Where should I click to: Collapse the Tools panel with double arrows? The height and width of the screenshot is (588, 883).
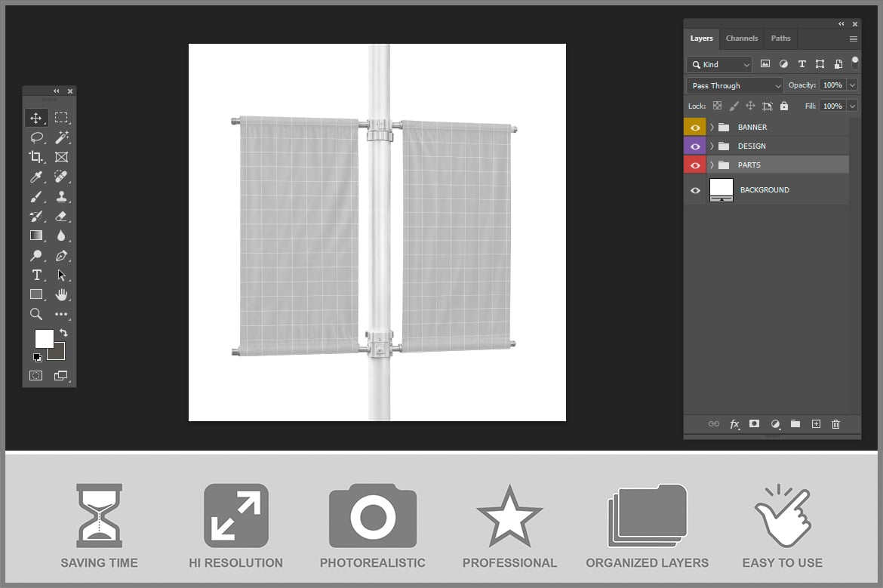[57, 91]
